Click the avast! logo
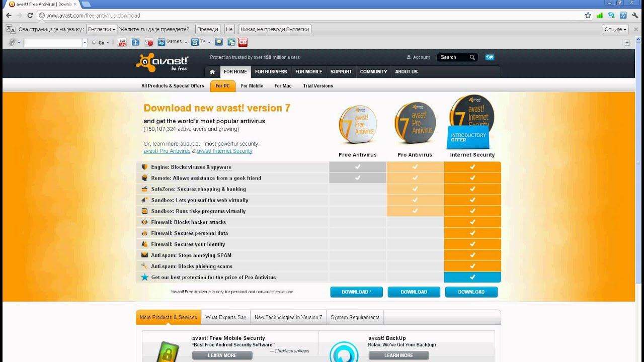This screenshot has height=362, width=644. [162, 63]
